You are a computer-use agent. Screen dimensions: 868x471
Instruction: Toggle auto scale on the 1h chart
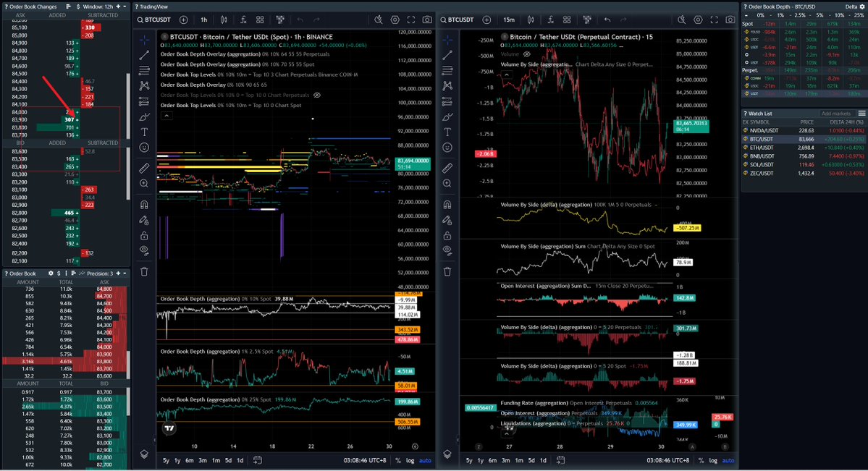[425, 460]
